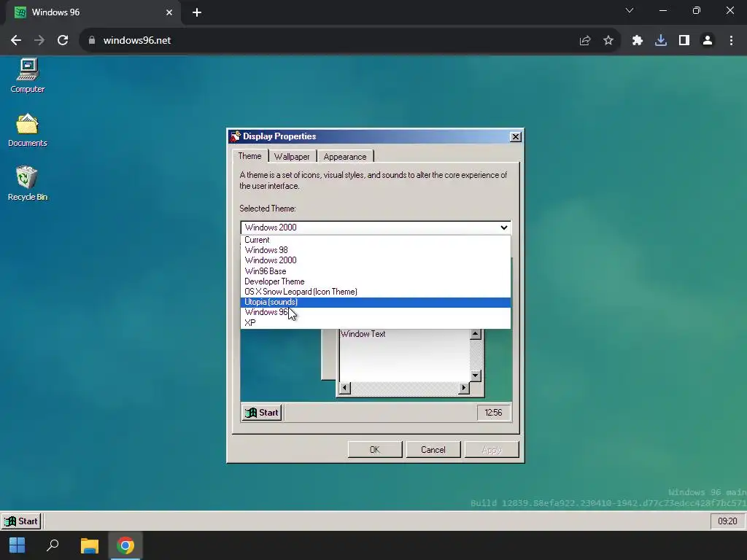Open the Chrome profile icon
The image size is (747, 560).
(x=708, y=41)
